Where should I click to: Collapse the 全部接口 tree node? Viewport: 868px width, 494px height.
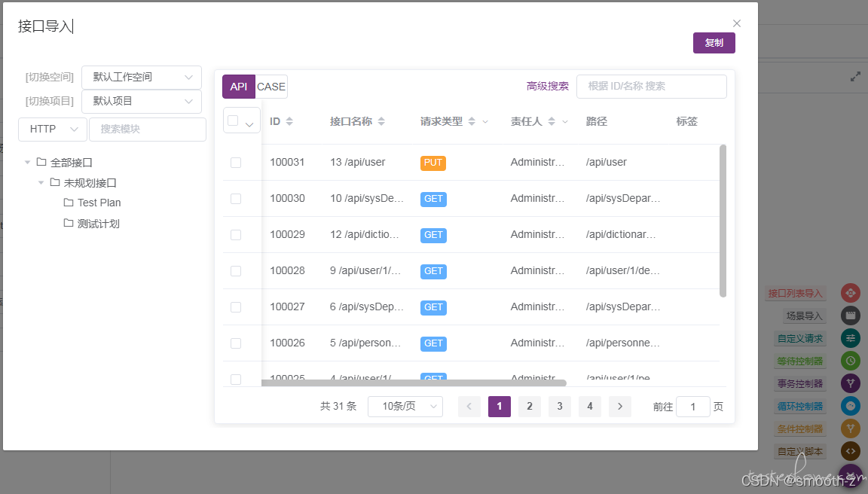pyautogui.click(x=27, y=163)
